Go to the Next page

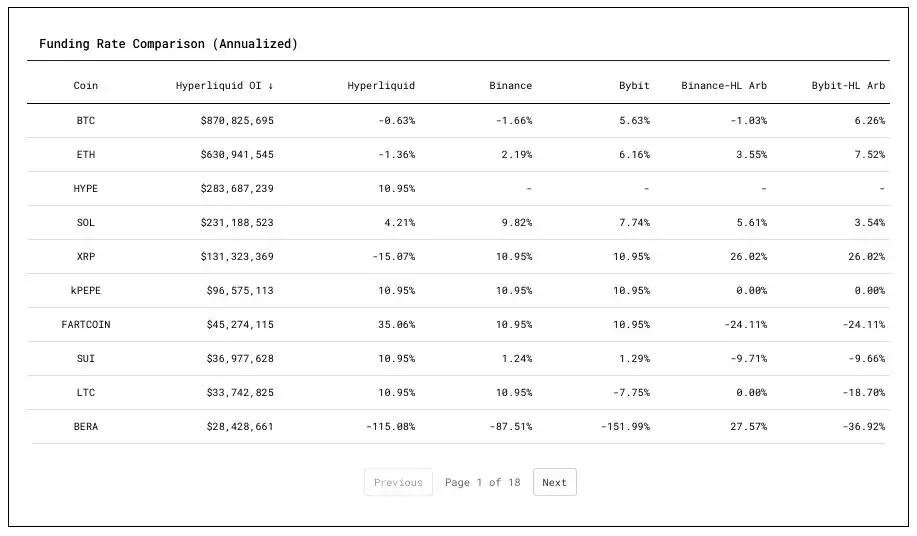coord(554,482)
